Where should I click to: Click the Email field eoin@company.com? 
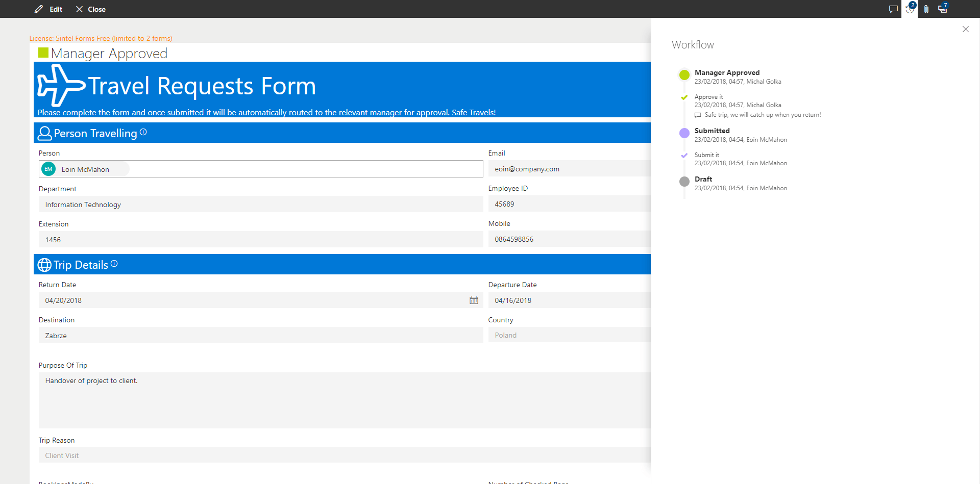(570, 169)
